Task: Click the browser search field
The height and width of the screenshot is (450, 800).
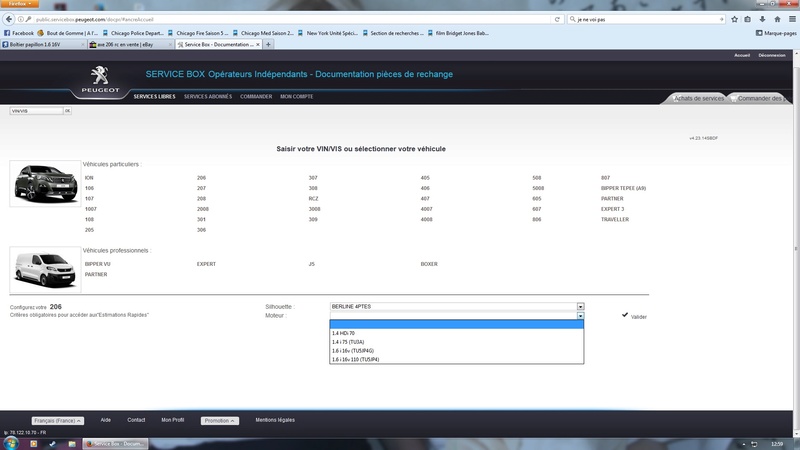Action: point(646,19)
